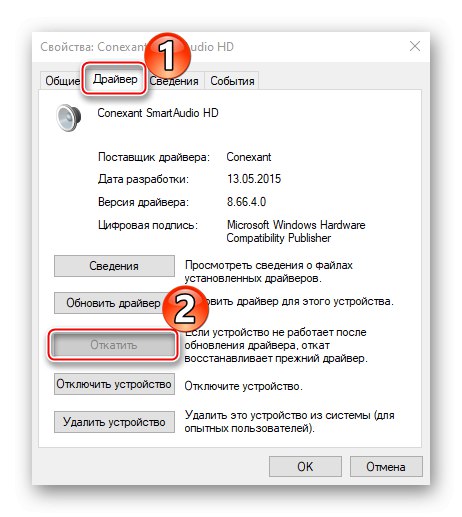Click the Сведения driver details button

[114, 266]
